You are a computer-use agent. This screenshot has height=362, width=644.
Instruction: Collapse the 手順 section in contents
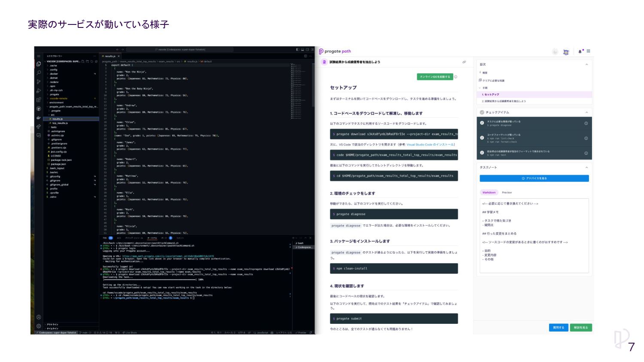[480, 88]
